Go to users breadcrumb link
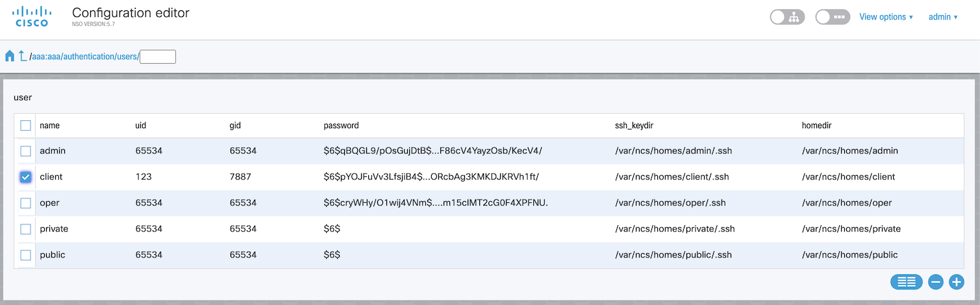The height and width of the screenshot is (305, 980). [126, 57]
